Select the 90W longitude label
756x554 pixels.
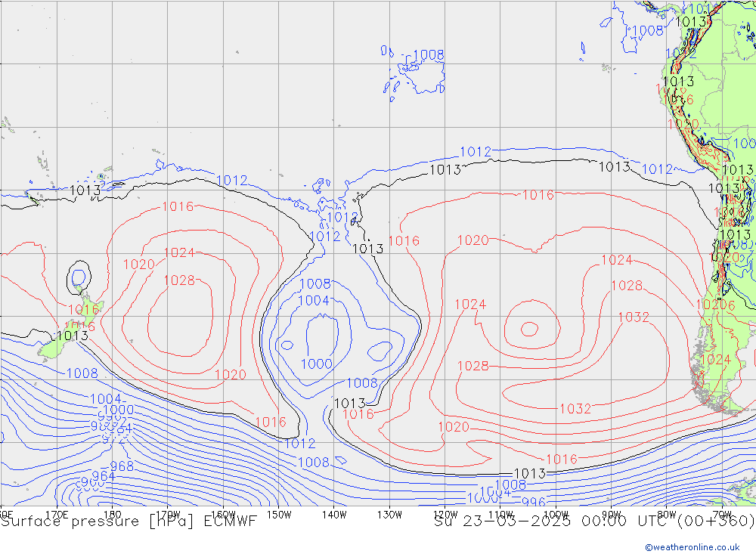pyautogui.click(x=612, y=515)
